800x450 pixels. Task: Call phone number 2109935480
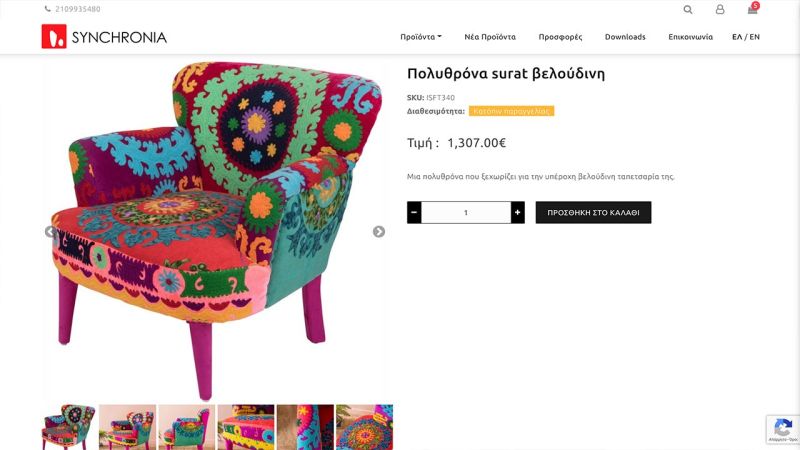(x=77, y=9)
